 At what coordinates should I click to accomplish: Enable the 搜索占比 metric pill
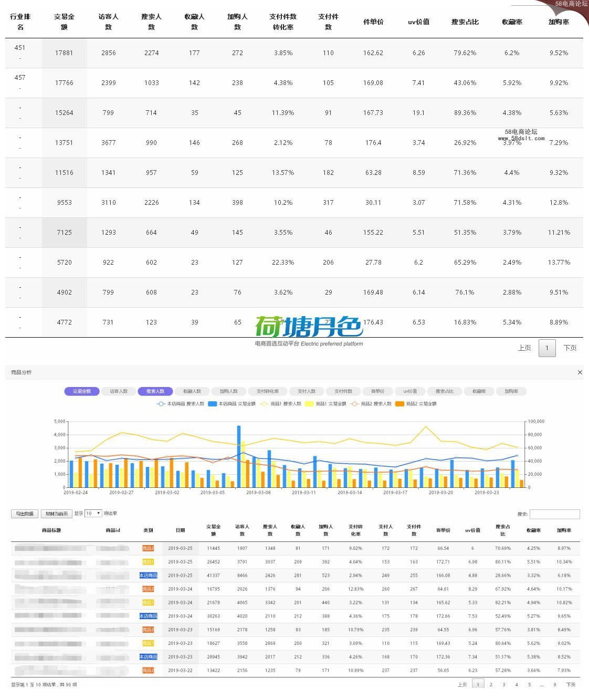444,391
